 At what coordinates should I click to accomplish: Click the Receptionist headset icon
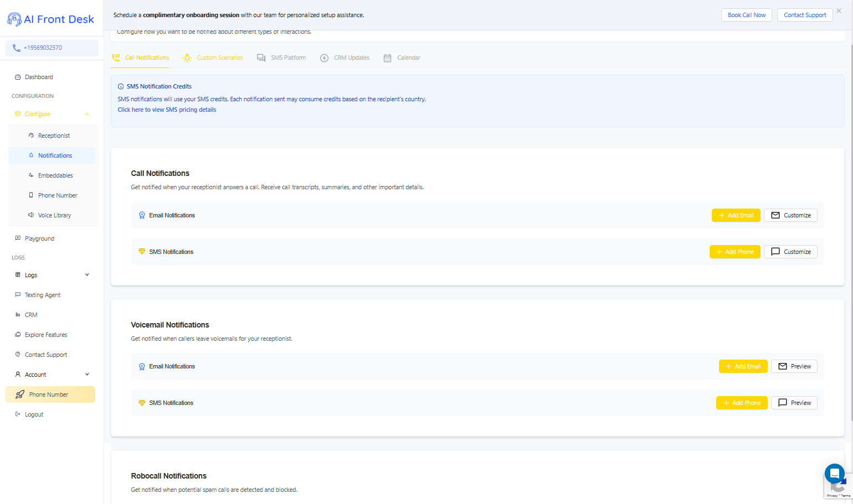point(31,136)
